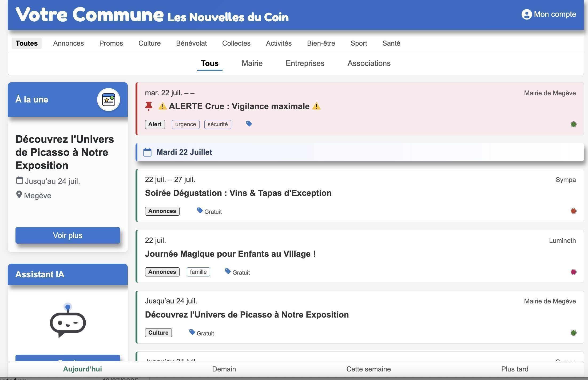Click the price tag icon on Soirée Dégustation

pyautogui.click(x=200, y=210)
